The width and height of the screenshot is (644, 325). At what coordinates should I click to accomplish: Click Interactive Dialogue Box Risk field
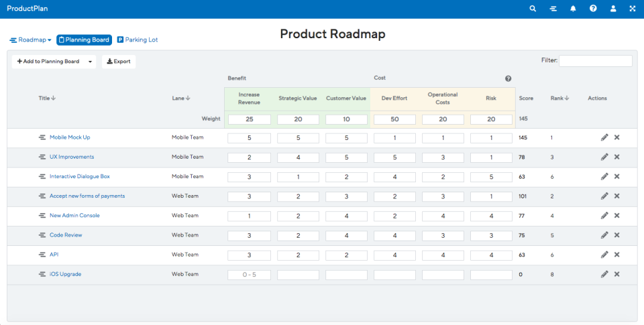click(x=491, y=177)
